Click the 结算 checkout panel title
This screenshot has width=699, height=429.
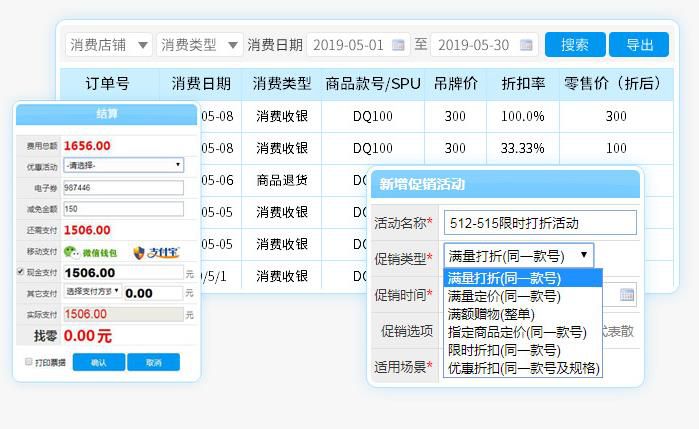(x=107, y=114)
